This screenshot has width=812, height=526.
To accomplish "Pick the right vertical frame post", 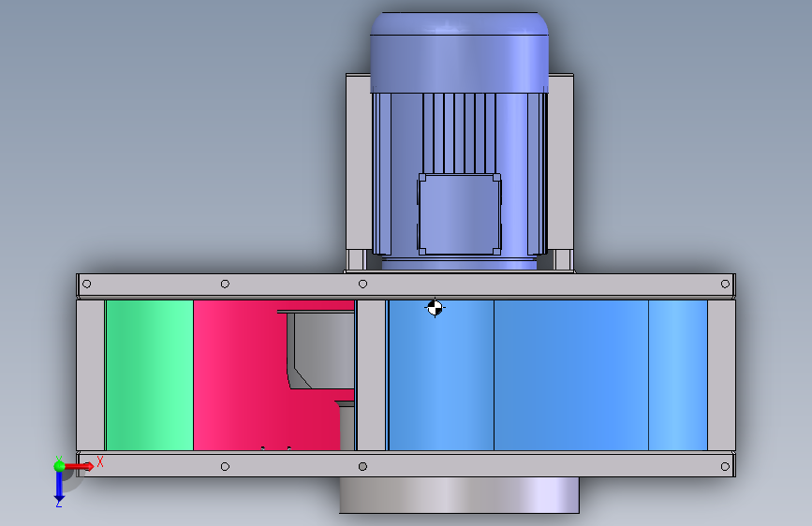I will 721,375.
